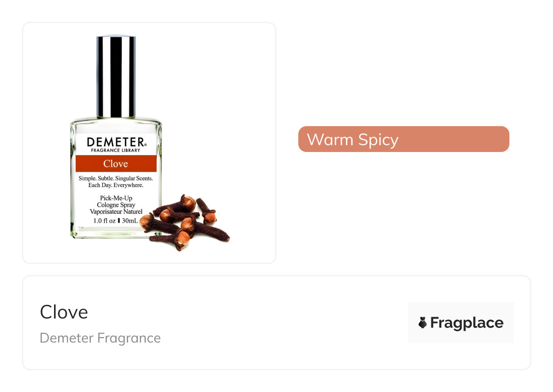This screenshot has height=392, width=553.
Task: Click the right end of Warm Spicy bar
Action: click(x=502, y=139)
